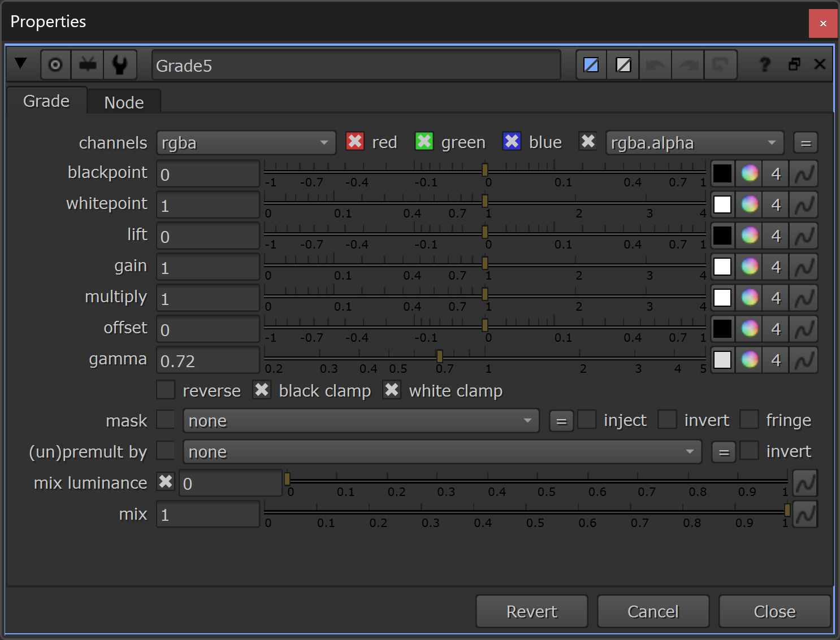This screenshot has width=840, height=640.
Task: Click the undo arrow icon
Action: point(656,65)
